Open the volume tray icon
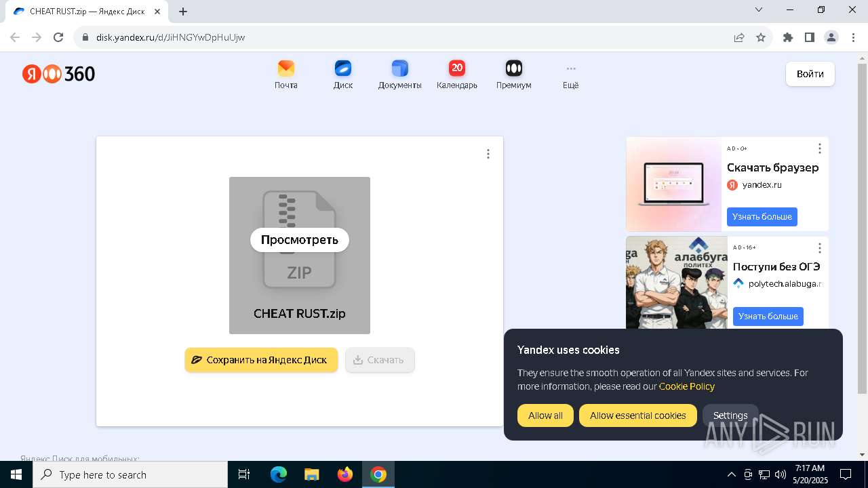 780,474
